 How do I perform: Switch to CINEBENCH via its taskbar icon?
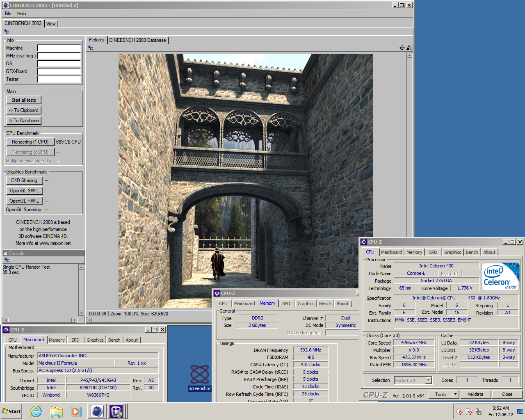[97, 411]
